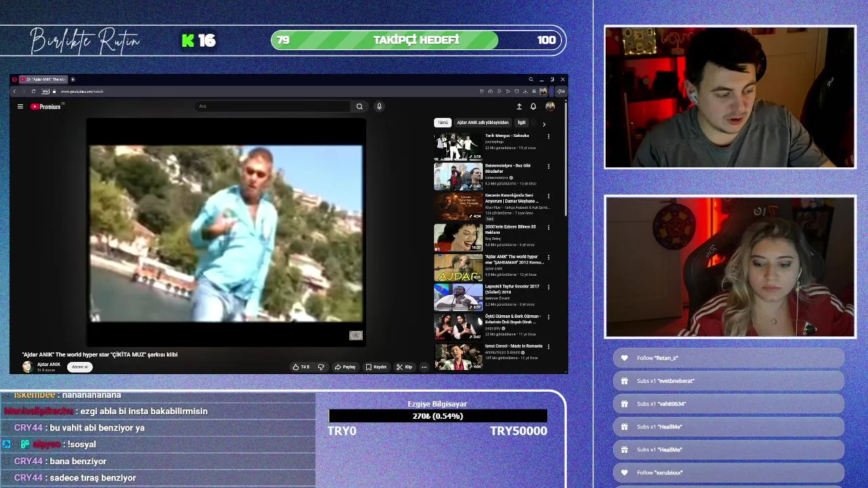Open Ajdar ANIK channel avatar
The height and width of the screenshot is (488, 868).
(27, 367)
